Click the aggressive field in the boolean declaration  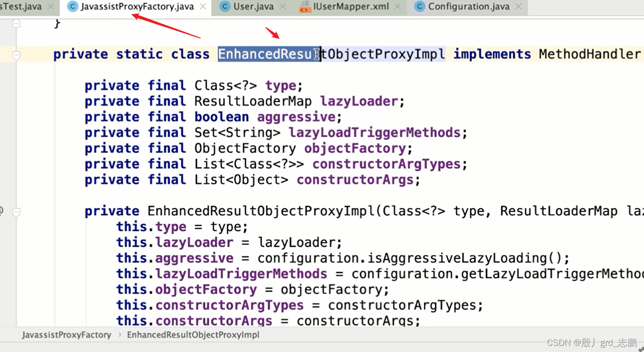pyautogui.click(x=296, y=117)
